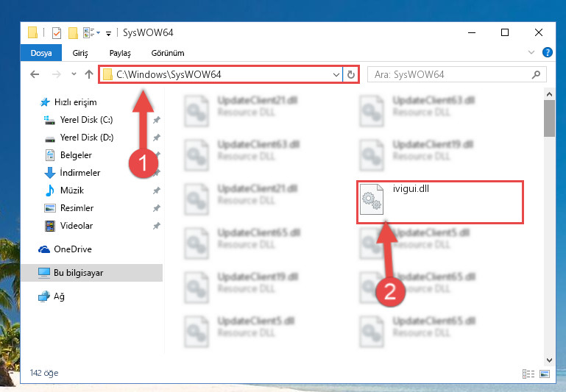Open the Videolar folder
566x392 pixels.
pos(76,226)
